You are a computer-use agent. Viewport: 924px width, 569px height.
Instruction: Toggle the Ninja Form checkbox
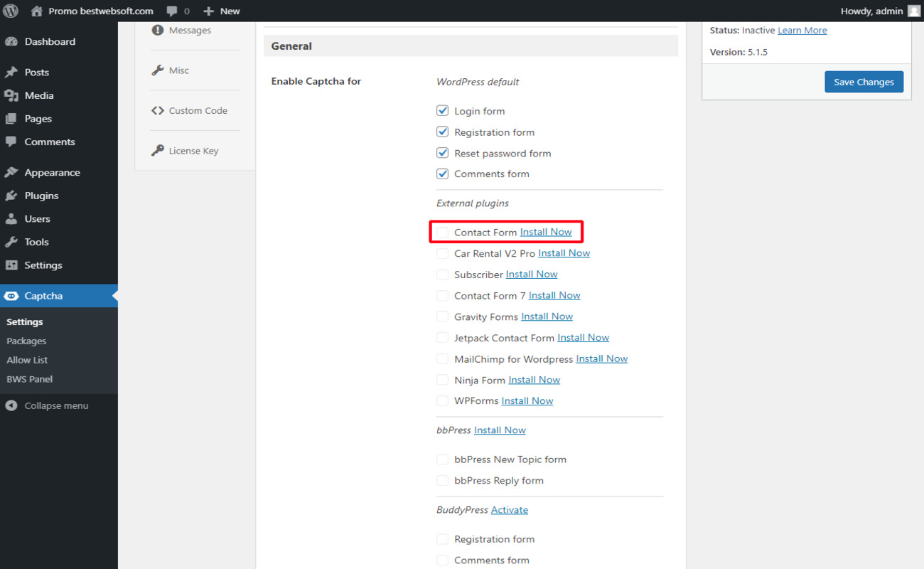click(443, 380)
